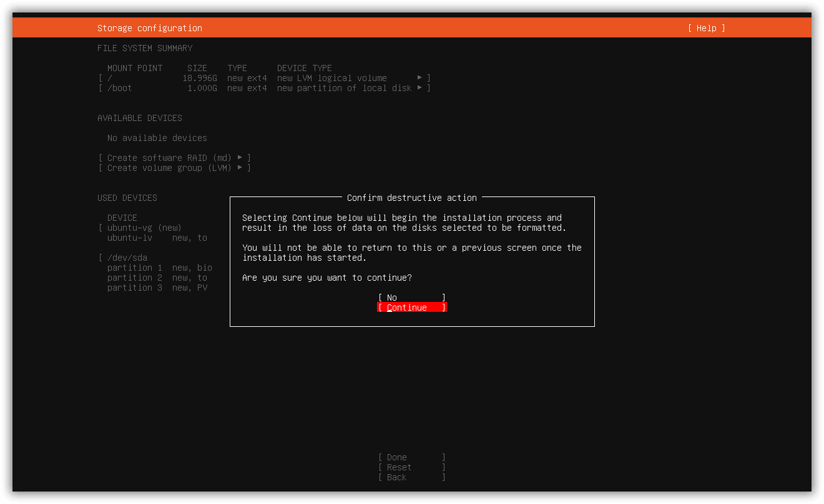Expand the root mount point row arrow
Screen dimensions: 824x504
[419, 78]
